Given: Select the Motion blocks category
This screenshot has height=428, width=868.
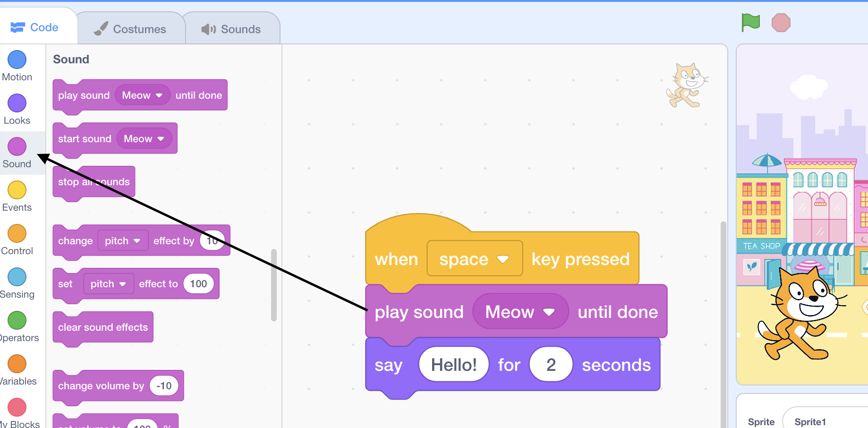Looking at the screenshot, I should 17,65.
